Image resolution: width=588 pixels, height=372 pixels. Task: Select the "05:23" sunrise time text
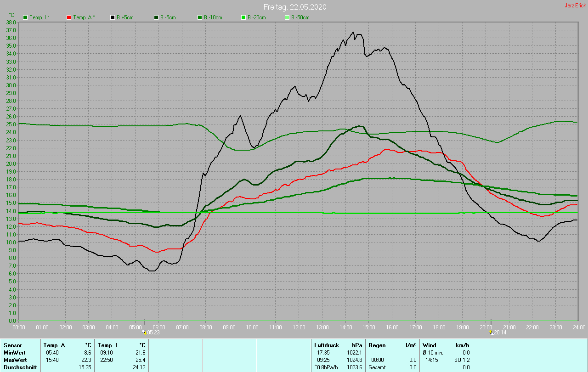[153, 332]
